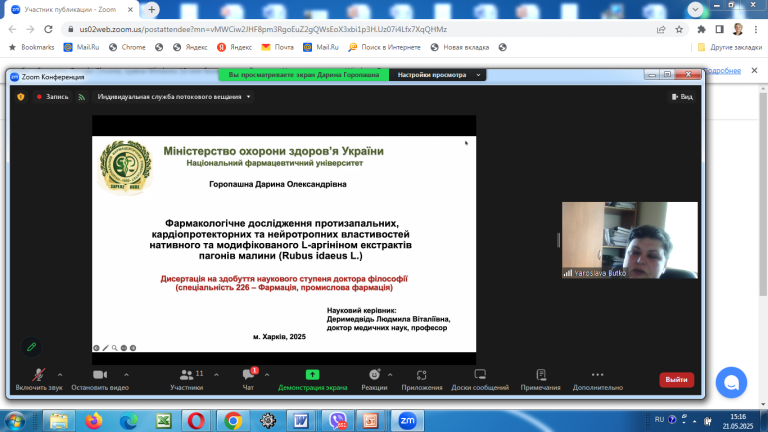Image resolution: width=768 pixels, height=432 pixels.
Task: Open Доски сообщений whiteboards
Action: coord(480,380)
